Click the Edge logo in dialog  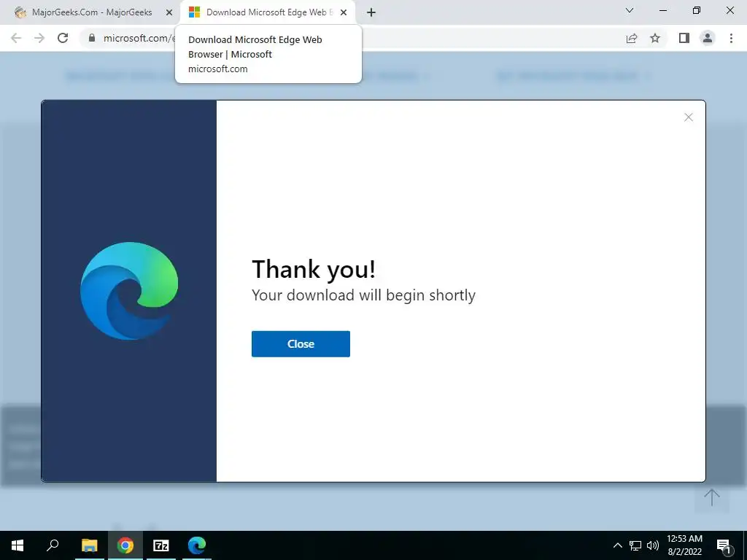[x=129, y=291]
